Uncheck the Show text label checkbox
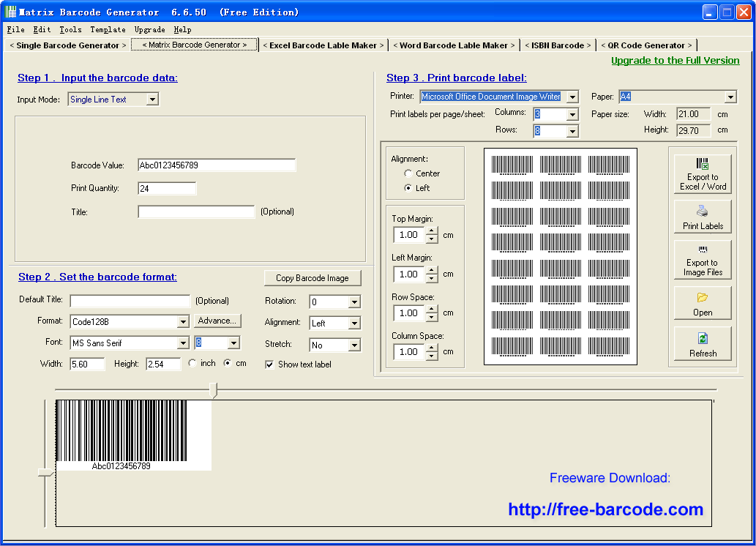756x546 pixels. 269,364
